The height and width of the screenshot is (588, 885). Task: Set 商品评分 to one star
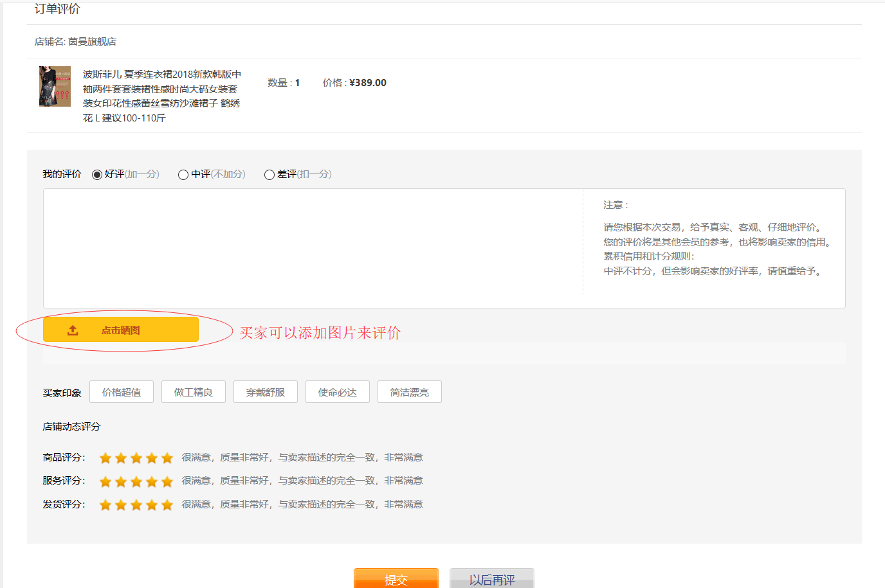click(x=105, y=458)
